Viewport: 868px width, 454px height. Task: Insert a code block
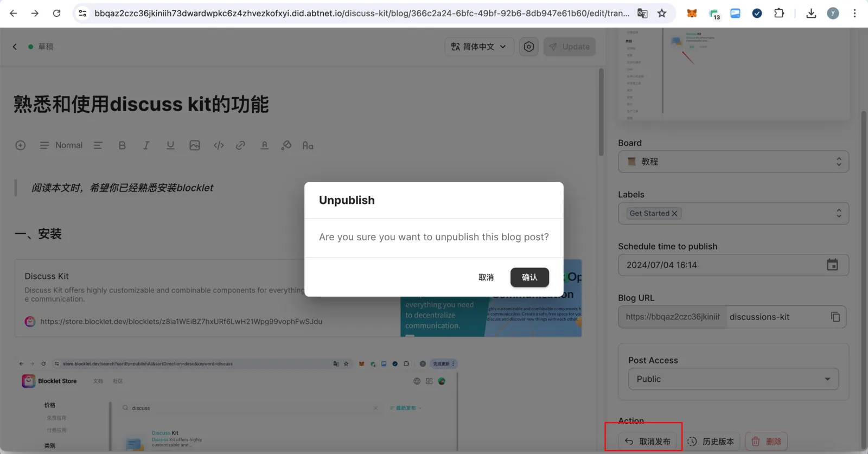tap(219, 145)
